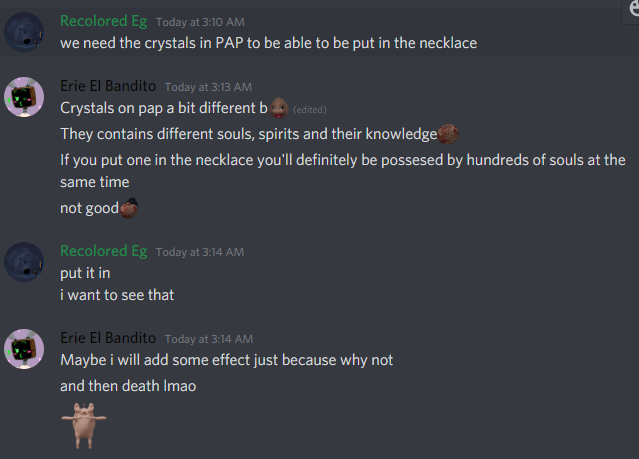Click the 'Today at 3:13 AM' timestamp

(208, 87)
